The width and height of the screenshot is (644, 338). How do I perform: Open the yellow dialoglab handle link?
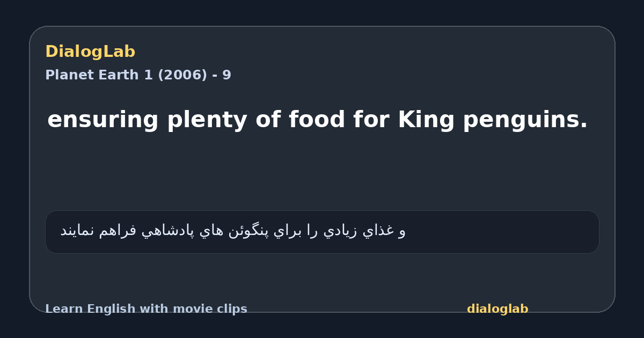click(497, 309)
